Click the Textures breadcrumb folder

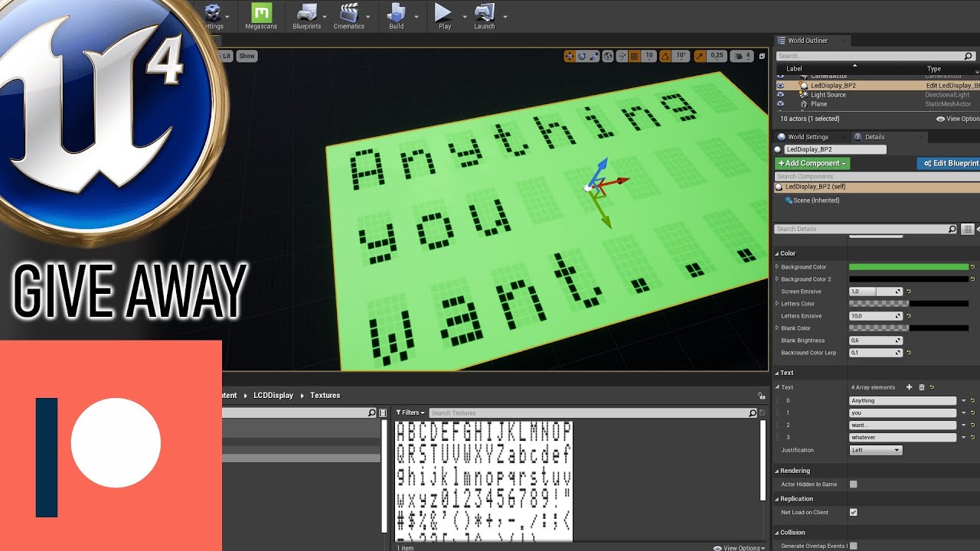(325, 396)
